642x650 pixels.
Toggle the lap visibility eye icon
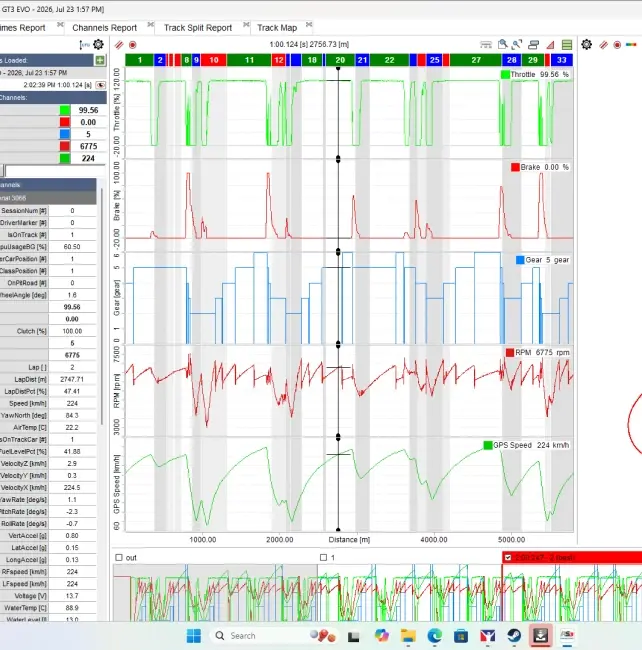pos(100,85)
